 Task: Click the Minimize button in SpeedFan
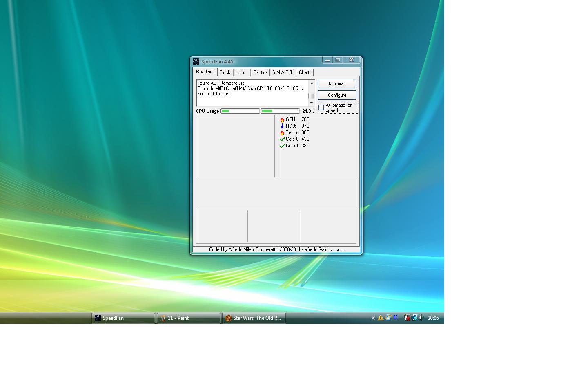click(337, 84)
